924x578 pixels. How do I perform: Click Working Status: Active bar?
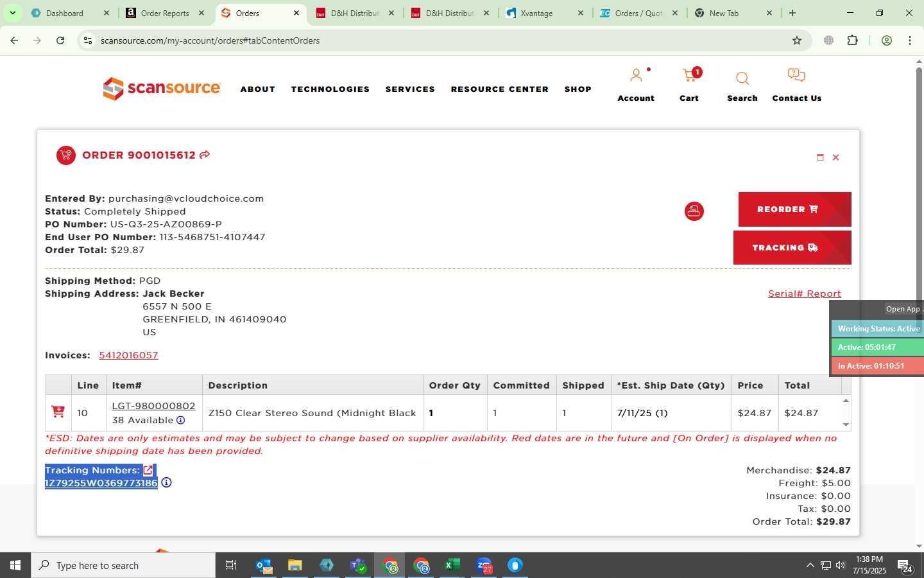coord(878,329)
